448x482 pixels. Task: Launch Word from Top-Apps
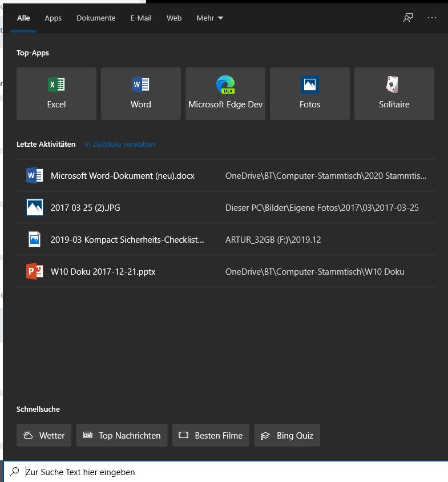pos(141,94)
